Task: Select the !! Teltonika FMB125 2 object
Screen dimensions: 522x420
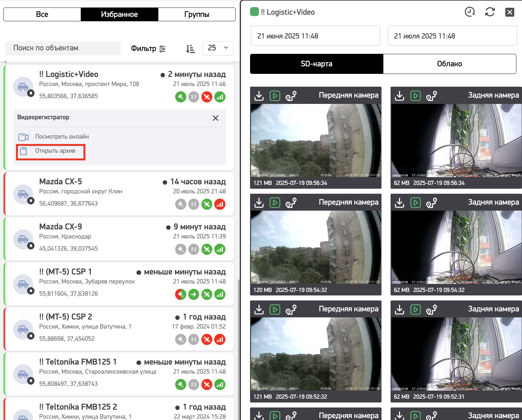Action: (x=78, y=407)
